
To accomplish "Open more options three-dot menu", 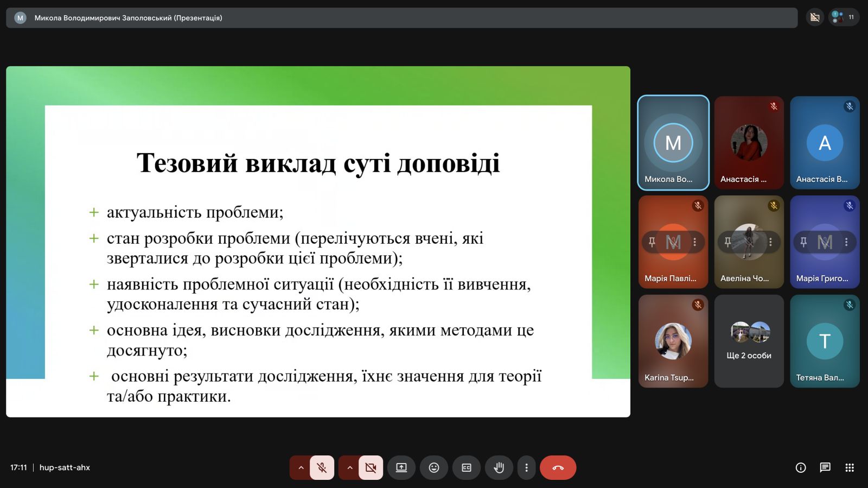I will pos(526,467).
